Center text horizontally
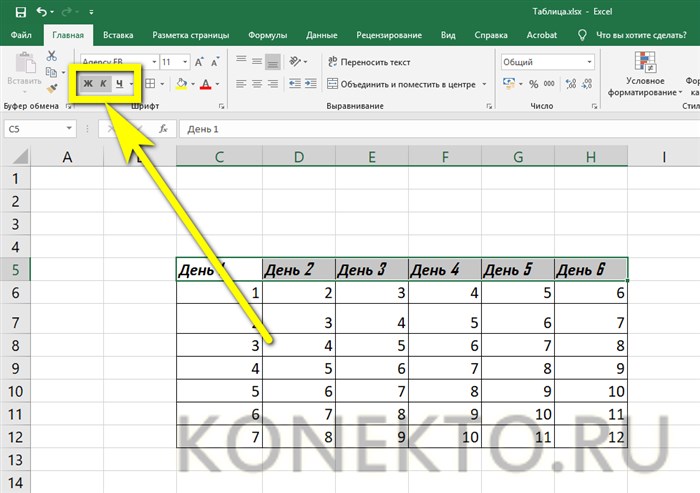The image size is (700, 493). [257, 84]
